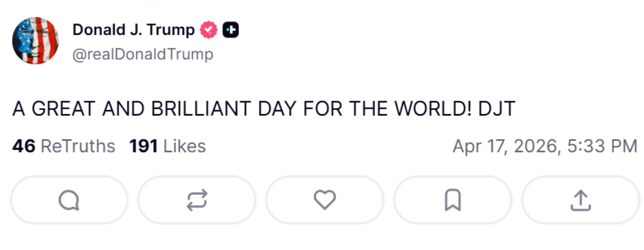Open the flag-painted profile avatar
Viewport: 644px width, 250px height.
(x=35, y=41)
